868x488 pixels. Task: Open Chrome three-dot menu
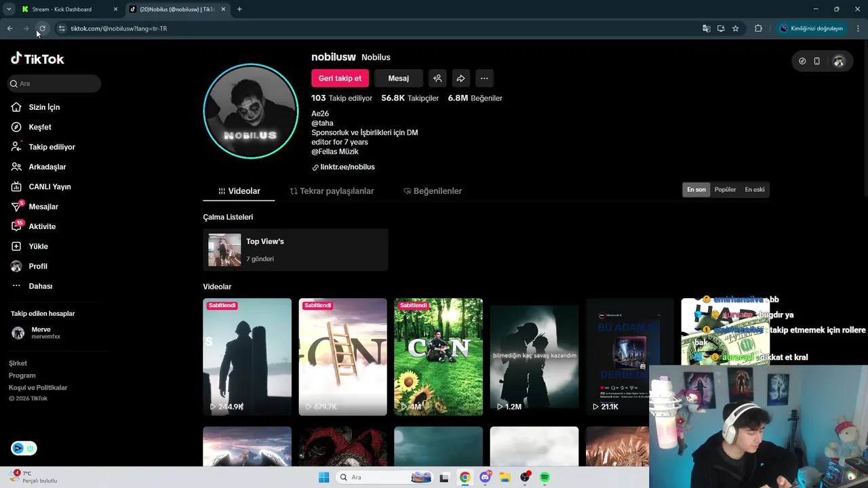(x=859, y=28)
